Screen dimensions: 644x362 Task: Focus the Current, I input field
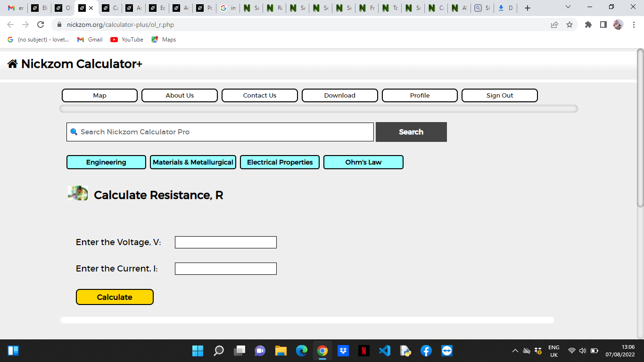point(226,269)
